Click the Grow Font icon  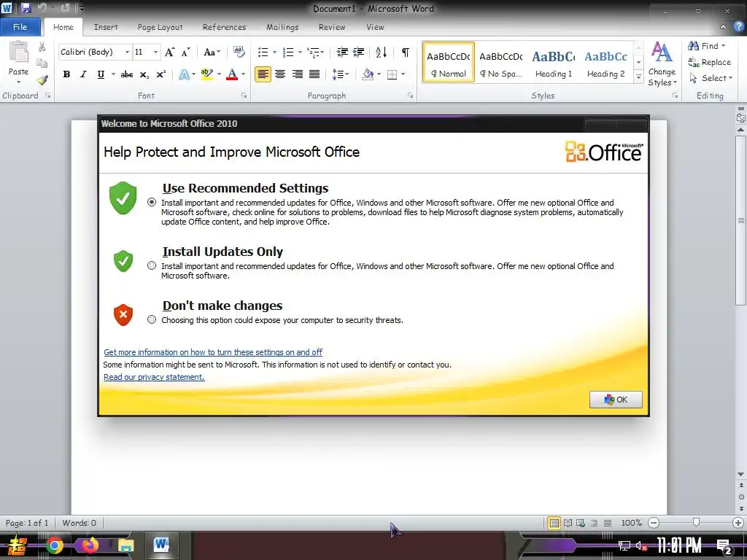(169, 52)
